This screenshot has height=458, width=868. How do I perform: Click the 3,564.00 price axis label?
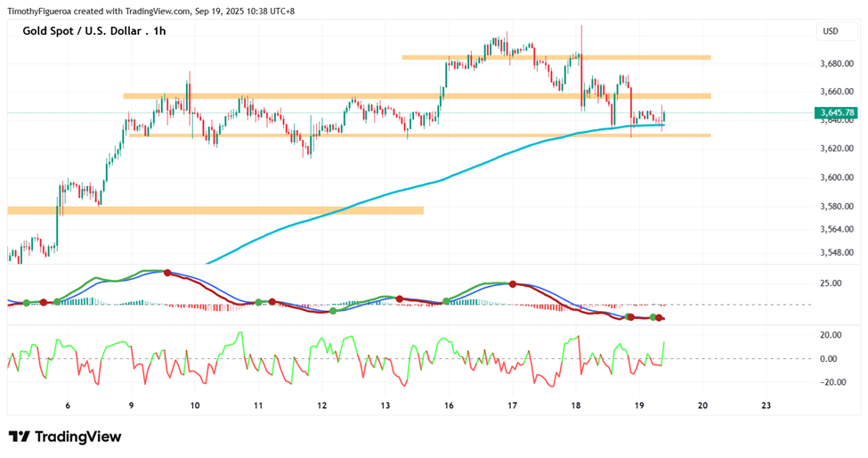click(837, 229)
